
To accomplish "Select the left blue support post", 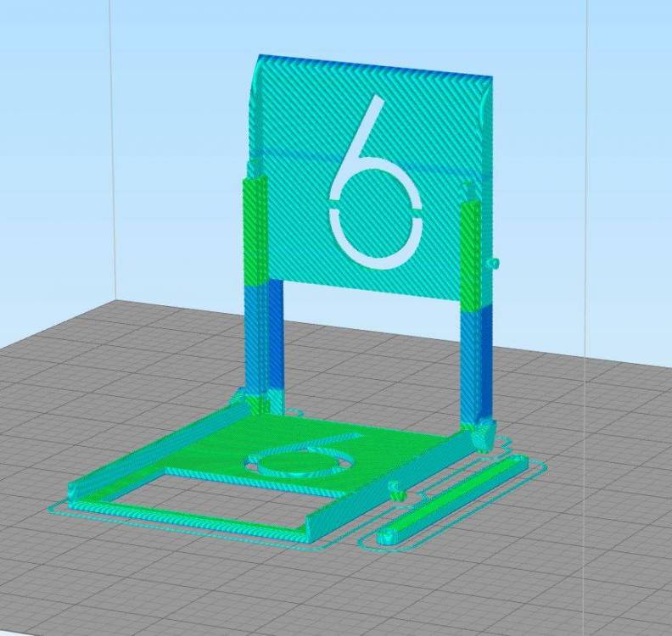I will pyautogui.click(x=263, y=341).
